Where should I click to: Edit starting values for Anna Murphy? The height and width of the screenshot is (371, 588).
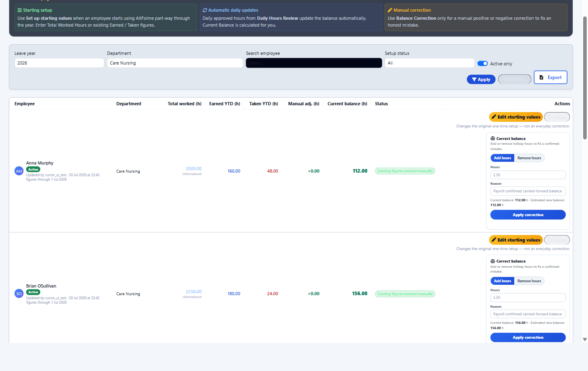pyautogui.click(x=516, y=117)
